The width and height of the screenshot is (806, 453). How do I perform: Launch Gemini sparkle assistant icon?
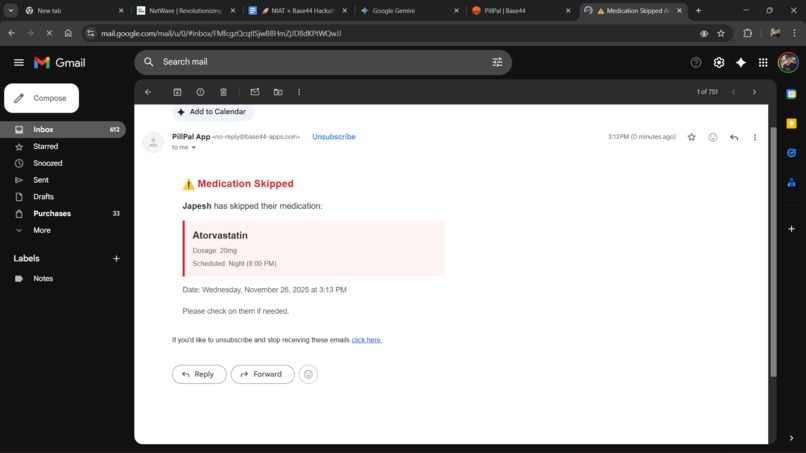tap(741, 63)
